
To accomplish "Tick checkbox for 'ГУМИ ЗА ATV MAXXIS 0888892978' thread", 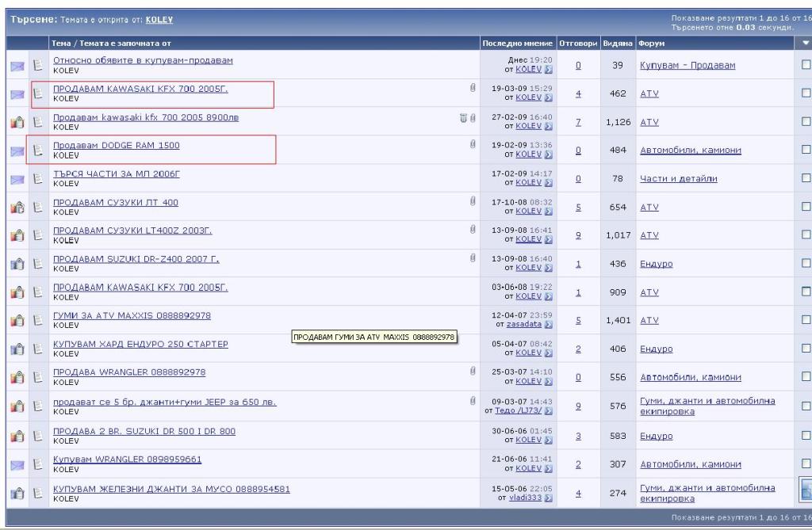I will 806,319.
